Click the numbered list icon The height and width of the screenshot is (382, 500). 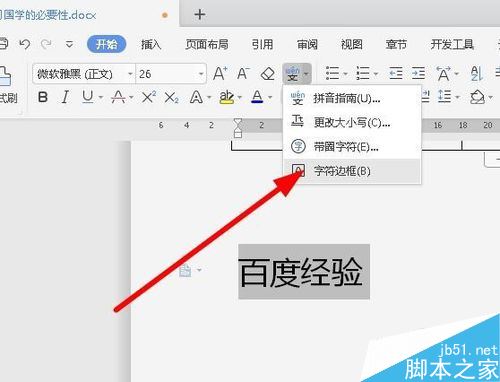363,73
